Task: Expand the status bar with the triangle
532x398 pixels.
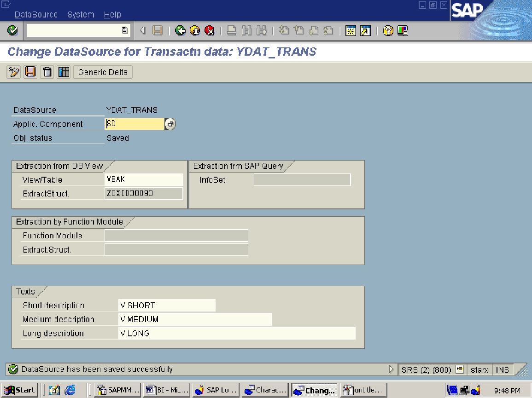Action: pyautogui.click(x=391, y=369)
